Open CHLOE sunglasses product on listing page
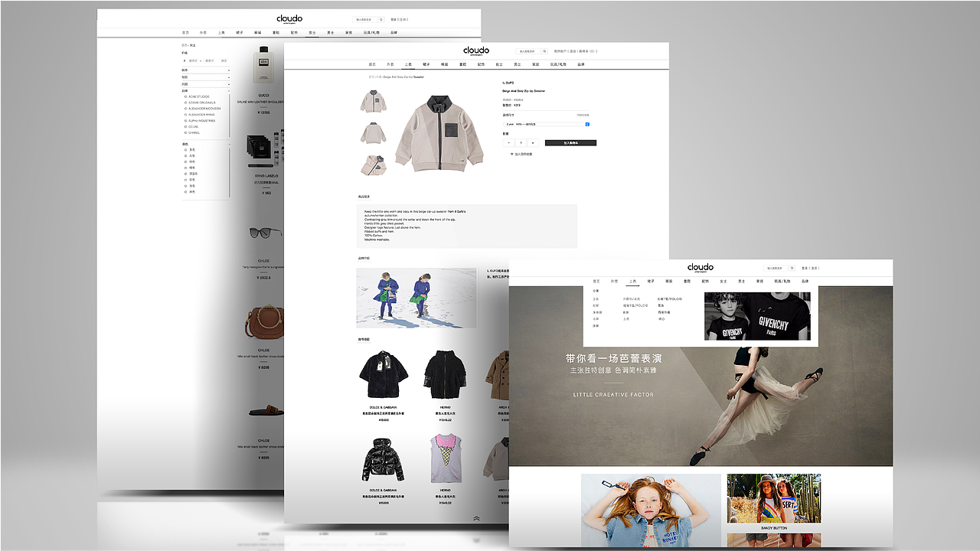 coord(264,233)
